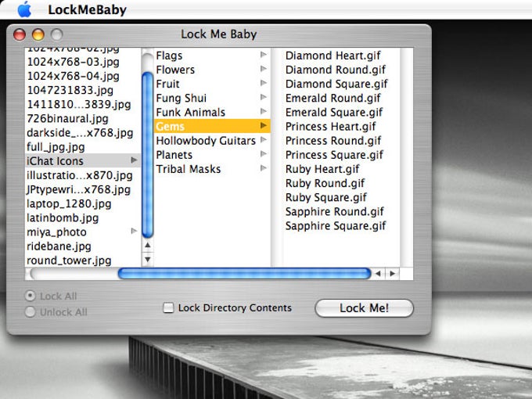This screenshot has width=532, height=399.
Task: Select 1047231833.jpg file
Action: (70, 90)
